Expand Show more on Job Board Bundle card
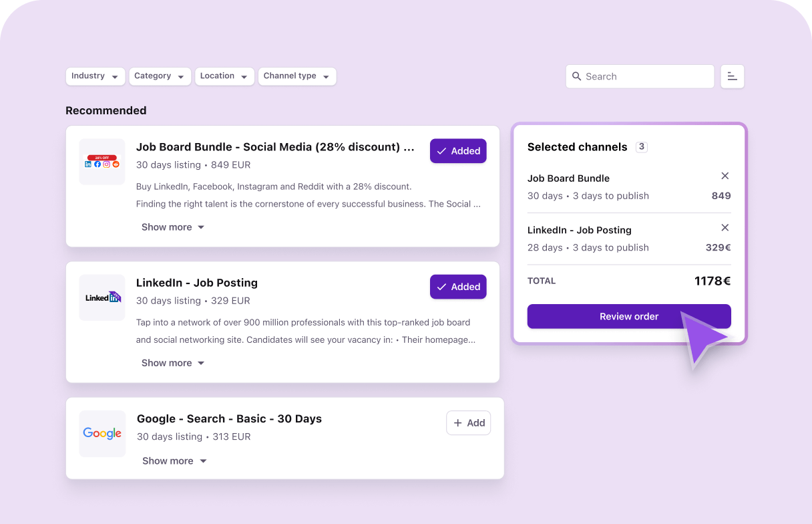This screenshot has width=812, height=524. (173, 227)
